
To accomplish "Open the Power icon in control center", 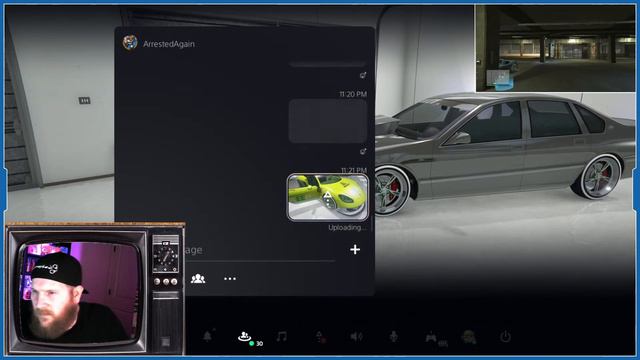I will (505, 336).
